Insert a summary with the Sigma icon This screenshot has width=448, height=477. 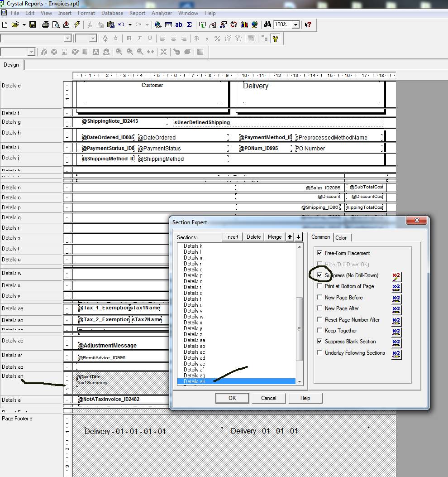190,25
